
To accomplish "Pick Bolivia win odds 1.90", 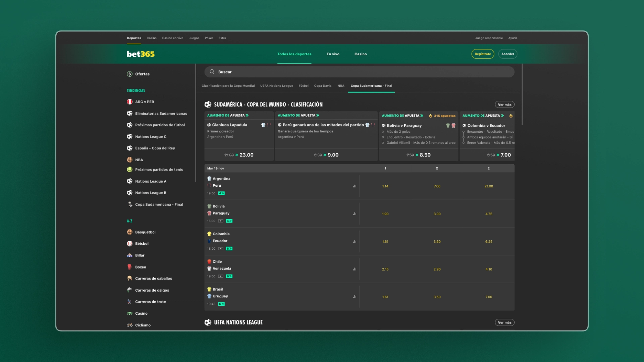I will click(385, 214).
